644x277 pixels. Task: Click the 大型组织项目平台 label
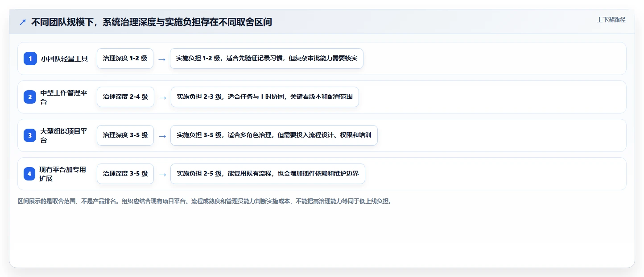tap(64, 135)
